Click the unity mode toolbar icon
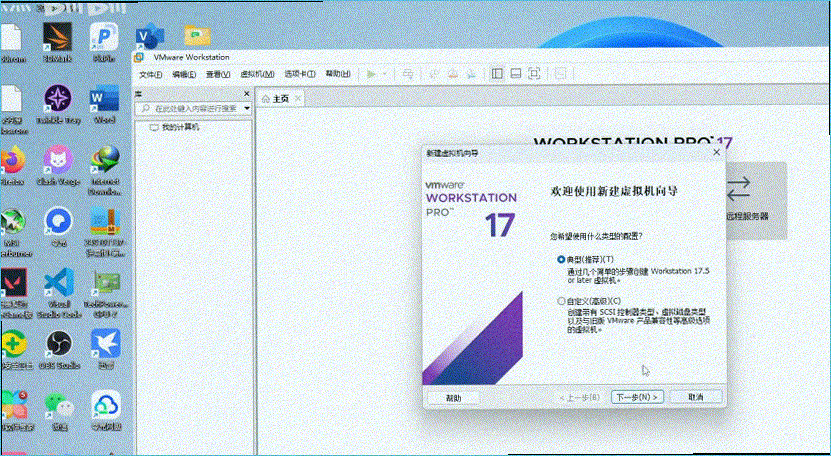The width and height of the screenshot is (831, 456). coord(561,74)
